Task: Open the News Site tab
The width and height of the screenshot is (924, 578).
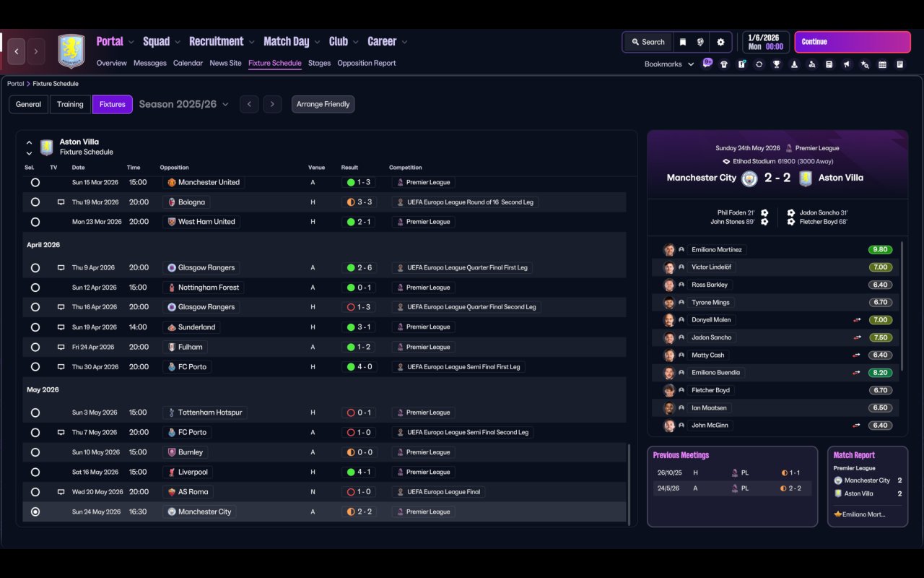Action: pyautogui.click(x=225, y=63)
